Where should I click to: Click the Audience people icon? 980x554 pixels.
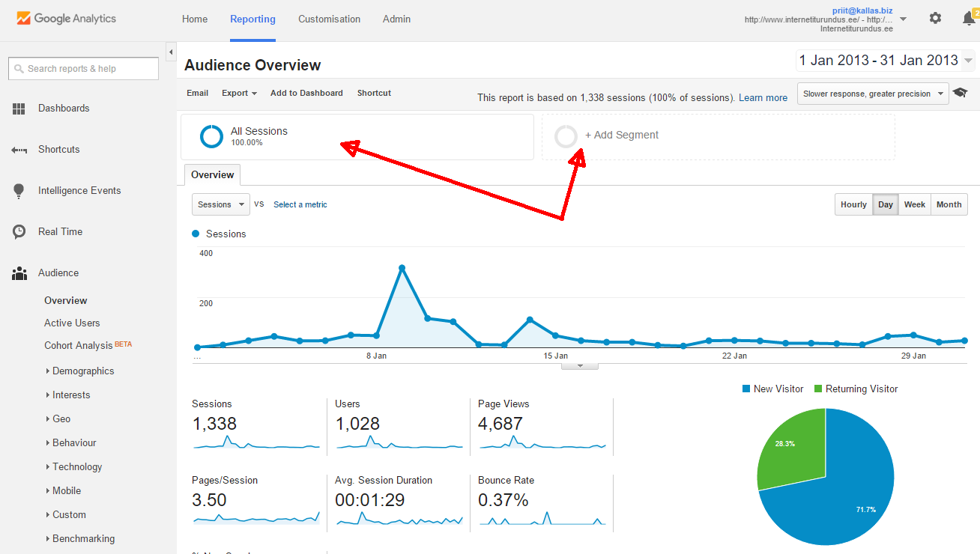[19, 273]
